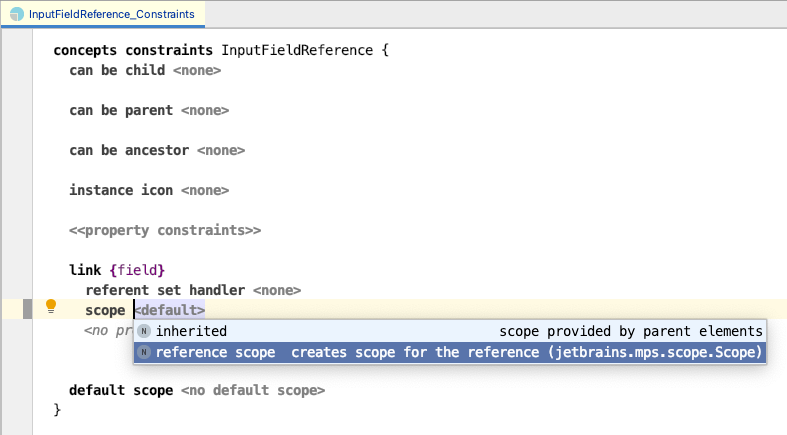Switch to the InputFieldReference_Constraints tab
Screen dimensions: 787x435
click(x=103, y=15)
